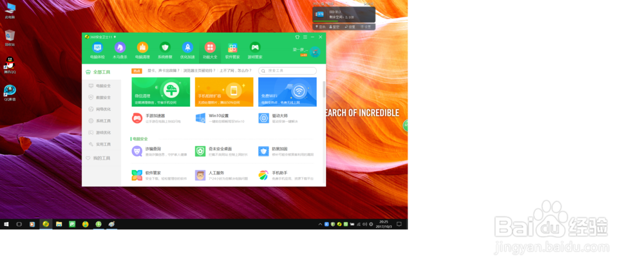
Task: Open the 腾讯QQ desktop icon
Action: tap(10, 65)
